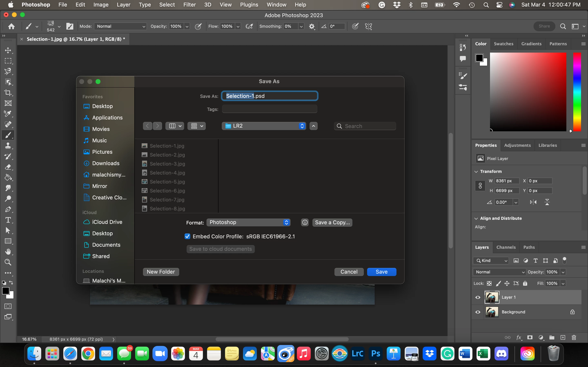Hide Layer 1 with eye icon
The width and height of the screenshot is (588, 367).
[x=478, y=297]
